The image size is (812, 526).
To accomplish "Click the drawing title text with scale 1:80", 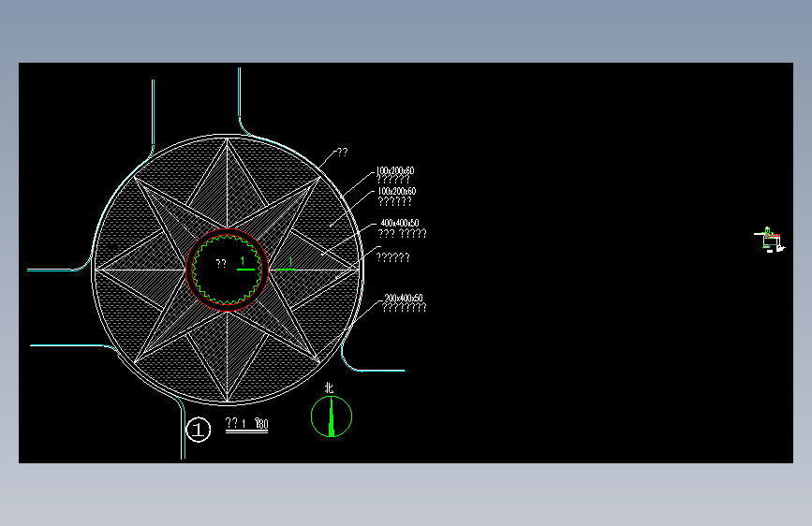I will click(246, 424).
